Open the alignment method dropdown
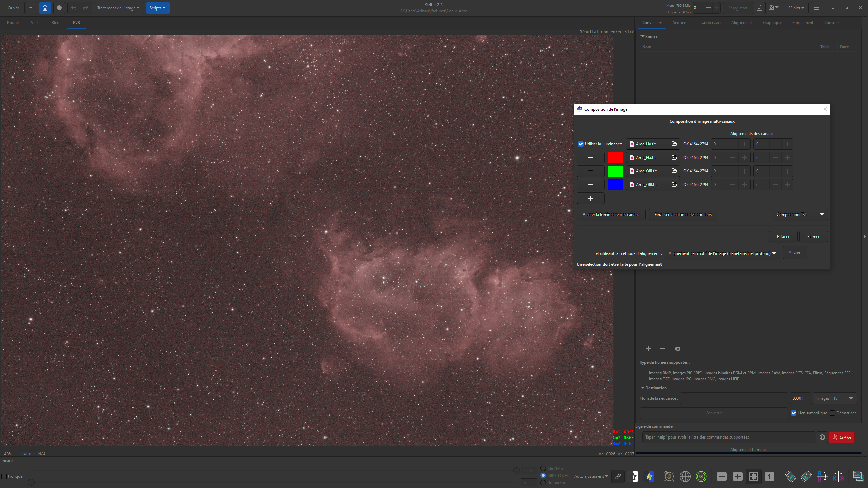 tap(722, 253)
